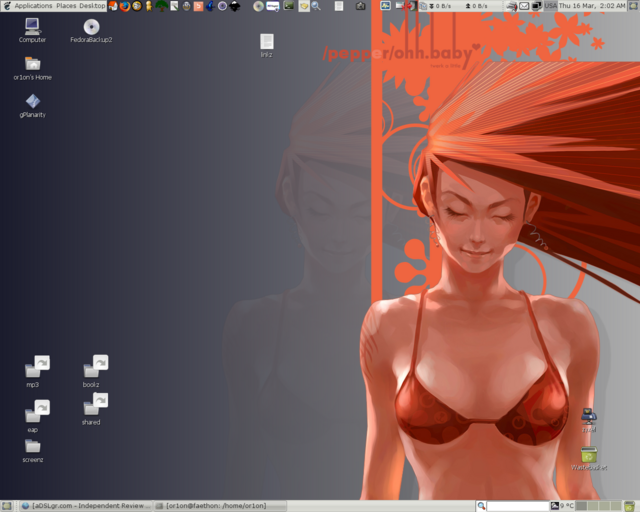The height and width of the screenshot is (512, 640).
Task: Open the text editor launcher with pencil
Action: click(174, 6)
